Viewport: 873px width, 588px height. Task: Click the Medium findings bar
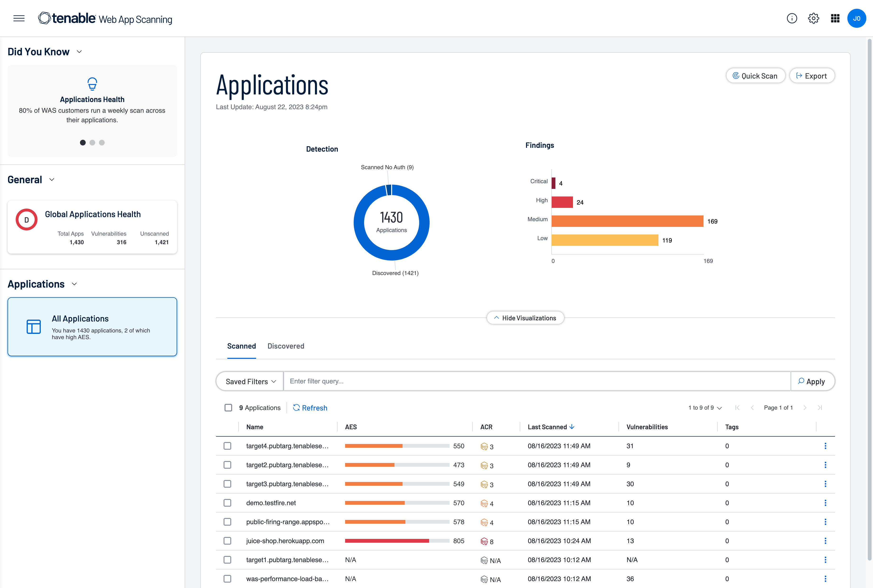pyautogui.click(x=627, y=221)
